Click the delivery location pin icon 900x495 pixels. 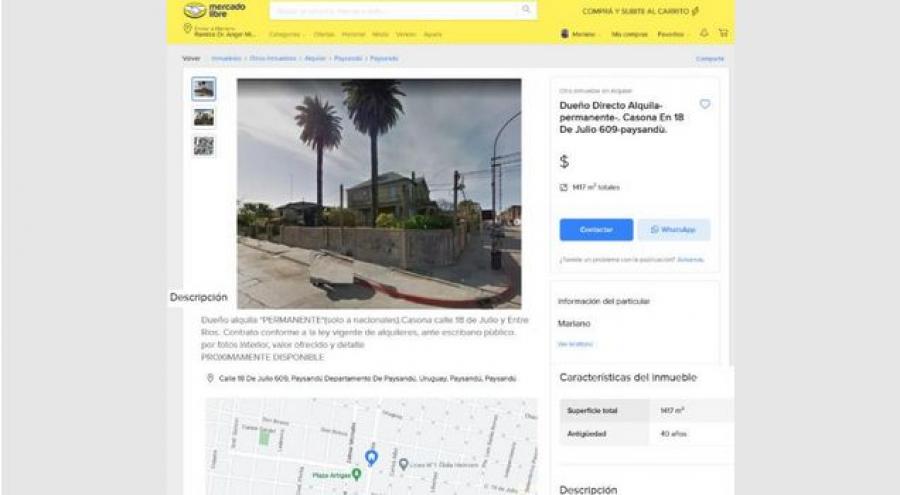187,29
